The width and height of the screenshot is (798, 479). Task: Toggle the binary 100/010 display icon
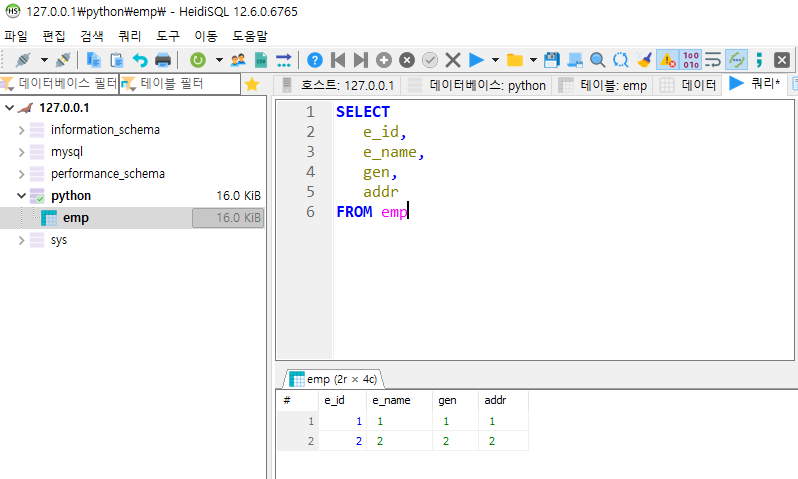(x=691, y=60)
